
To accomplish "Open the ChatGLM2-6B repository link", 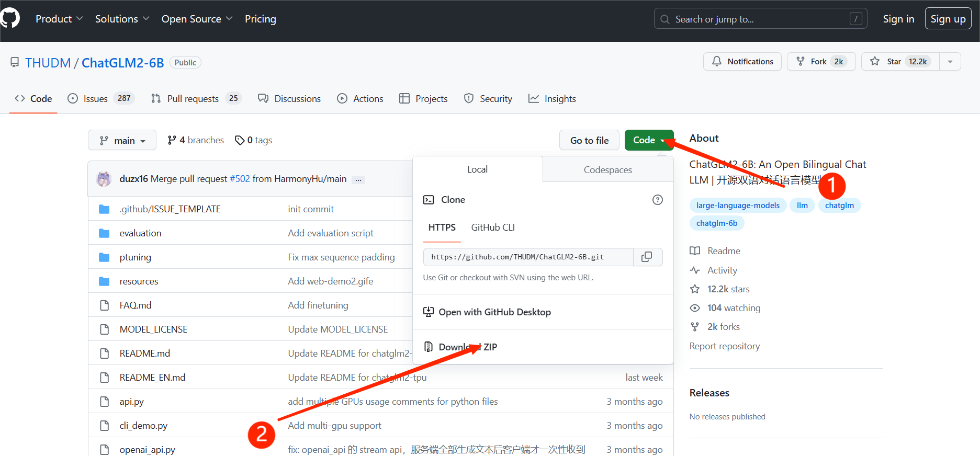I will pyautogui.click(x=123, y=63).
